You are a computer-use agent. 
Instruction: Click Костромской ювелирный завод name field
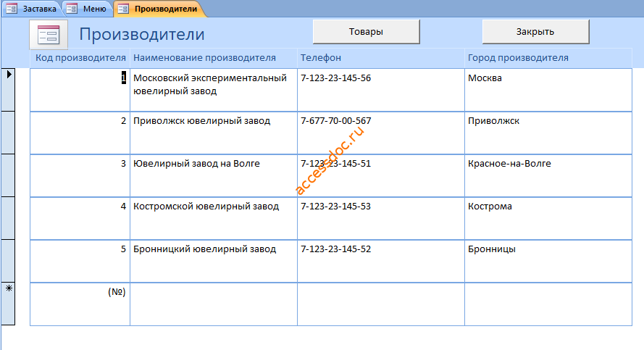[214, 218]
